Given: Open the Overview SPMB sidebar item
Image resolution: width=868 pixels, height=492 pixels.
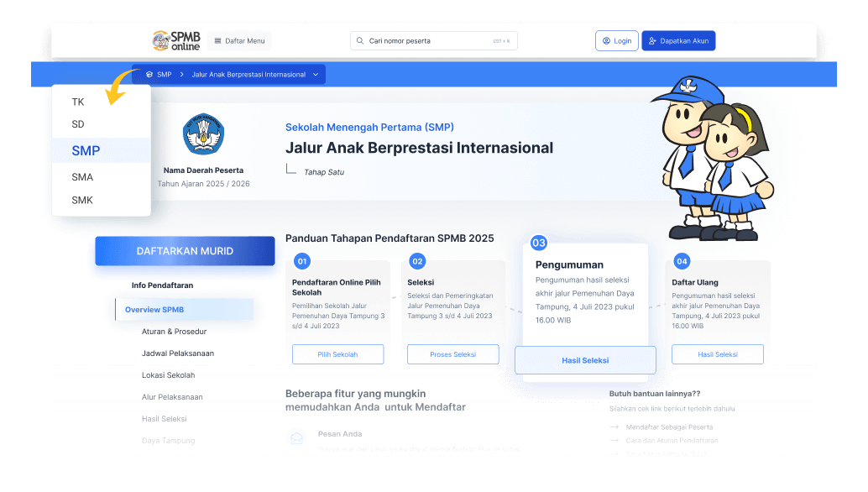Looking at the screenshot, I should pos(155,310).
